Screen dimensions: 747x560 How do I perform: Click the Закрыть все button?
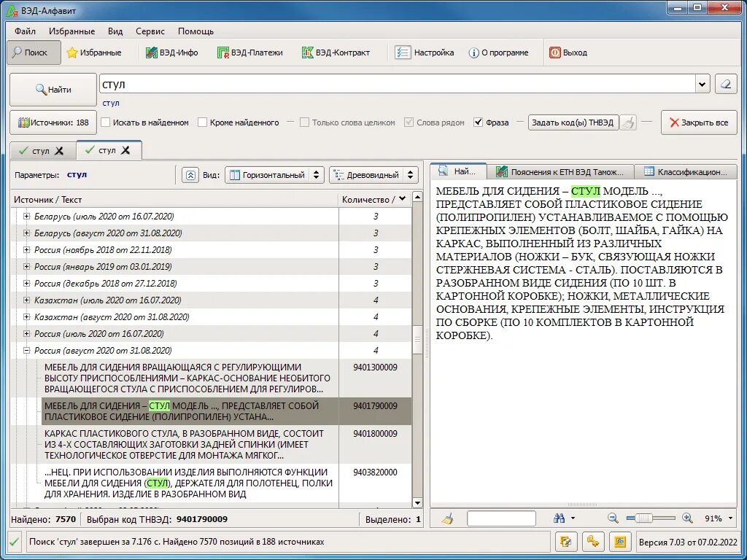699,122
